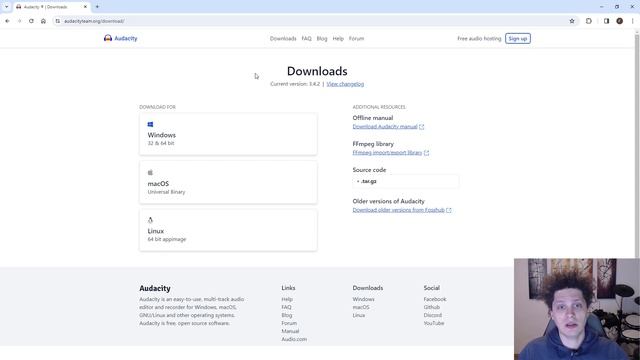
Task: Open Downloads in the top navigation
Action: click(x=283, y=38)
